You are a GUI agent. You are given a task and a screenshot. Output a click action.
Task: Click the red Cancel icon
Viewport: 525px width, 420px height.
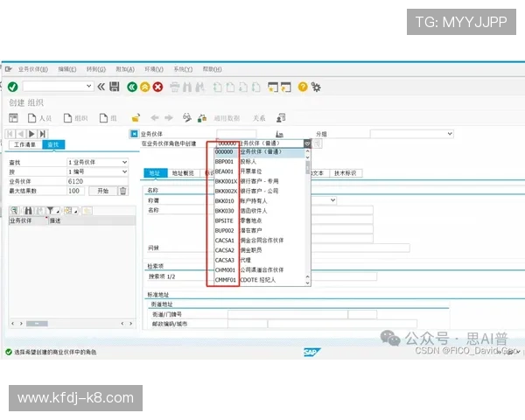(157, 87)
